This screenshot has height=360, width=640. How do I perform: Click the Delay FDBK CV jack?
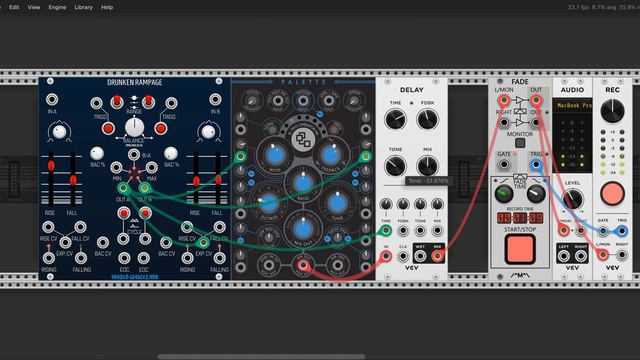[403, 231]
